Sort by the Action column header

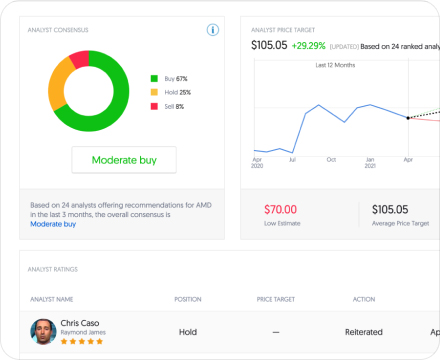[364, 299]
